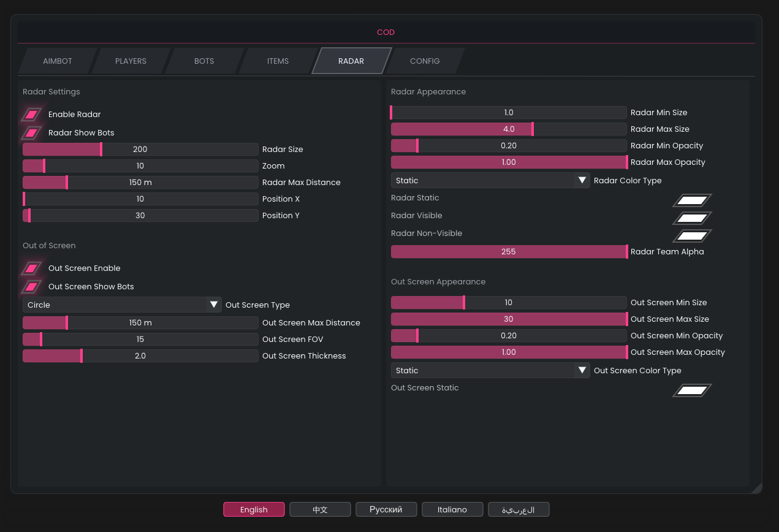Disable the Radar Show Bots checkbox
This screenshot has height=532, width=779.
32,133
